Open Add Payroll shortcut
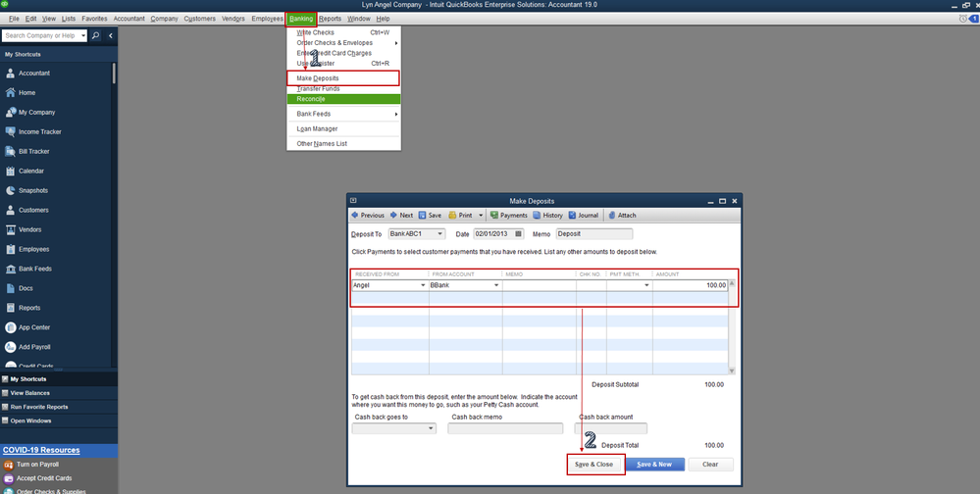 tap(34, 347)
